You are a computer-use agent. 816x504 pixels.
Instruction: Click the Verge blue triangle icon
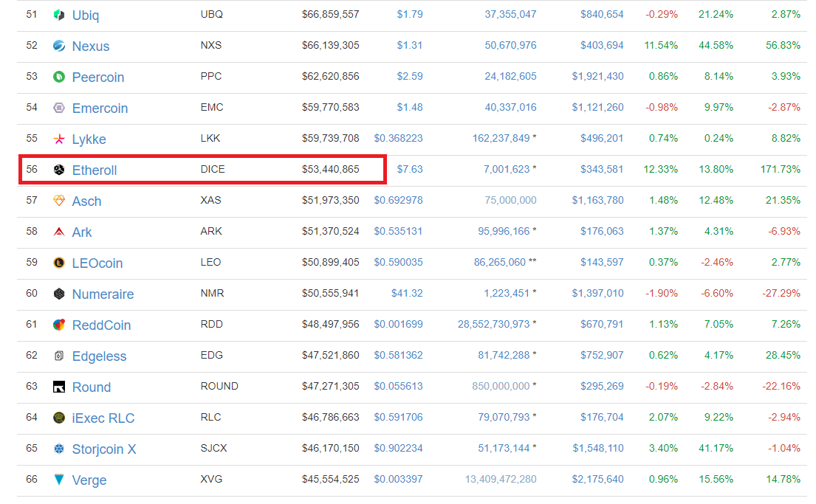59,480
